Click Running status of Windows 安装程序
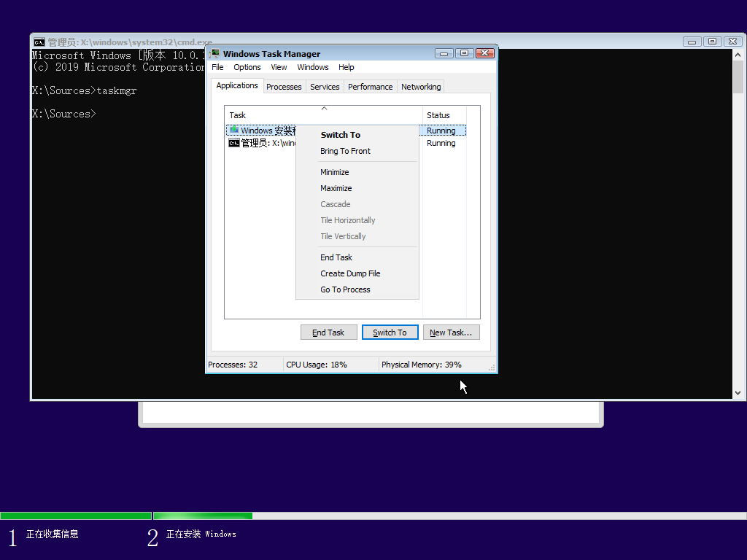 (x=441, y=131)
